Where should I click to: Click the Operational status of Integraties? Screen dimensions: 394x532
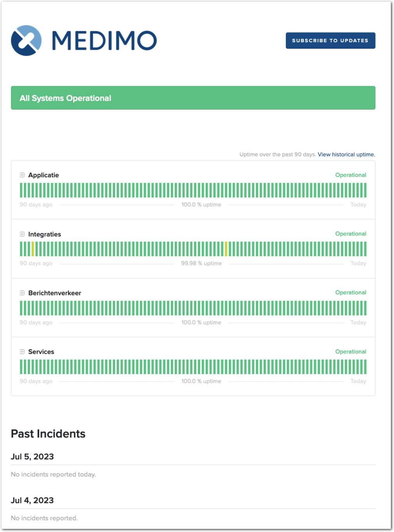tap(350, 234)
